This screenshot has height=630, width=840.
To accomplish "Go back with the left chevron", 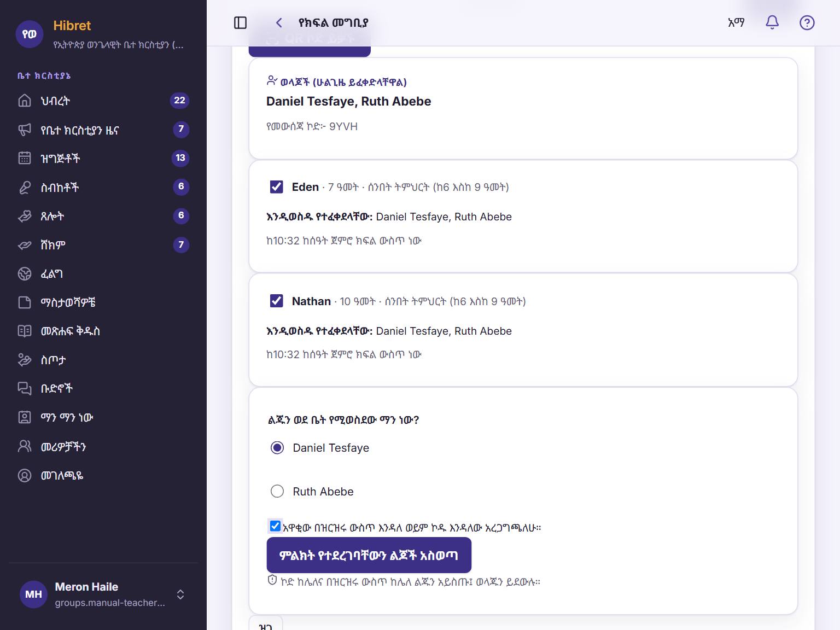I will (x=279, y=22).
